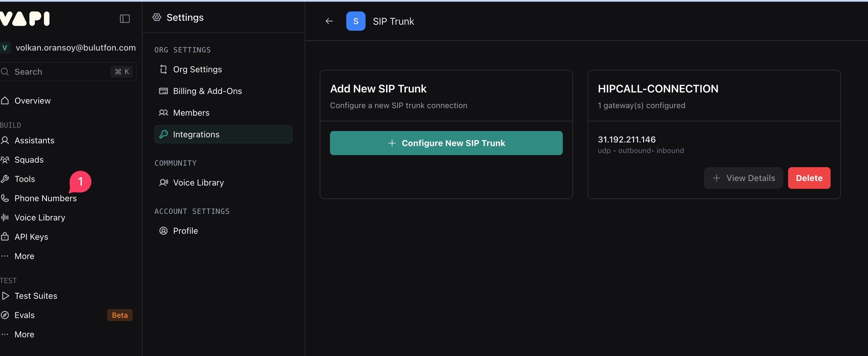Click the back arrow beside SIP Trunk
868x356 pixels.
click(x=329, y=21)
